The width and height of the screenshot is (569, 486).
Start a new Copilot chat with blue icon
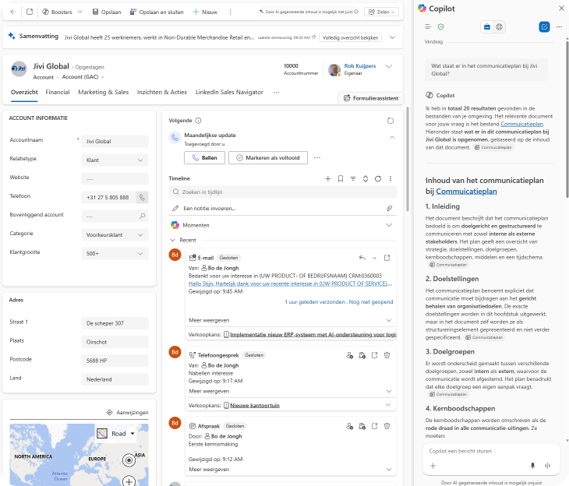pyautogui.click(x=544, y=27)
